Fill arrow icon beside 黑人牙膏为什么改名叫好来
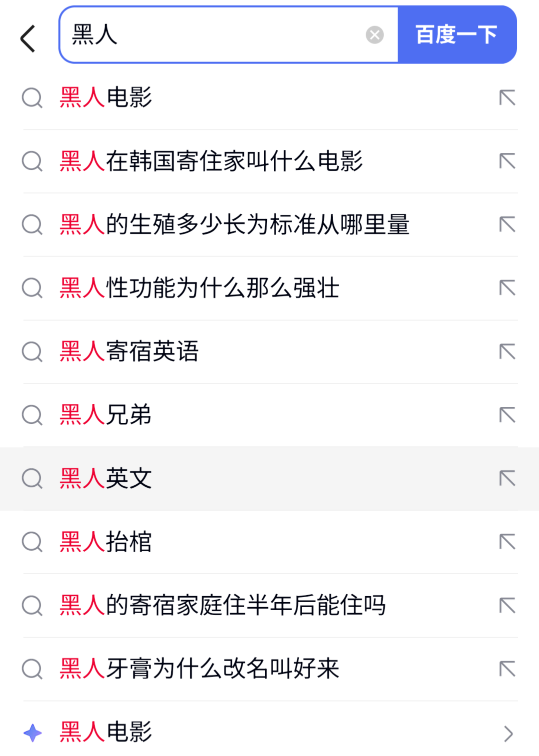539x756 pixels. click(507, 669)
